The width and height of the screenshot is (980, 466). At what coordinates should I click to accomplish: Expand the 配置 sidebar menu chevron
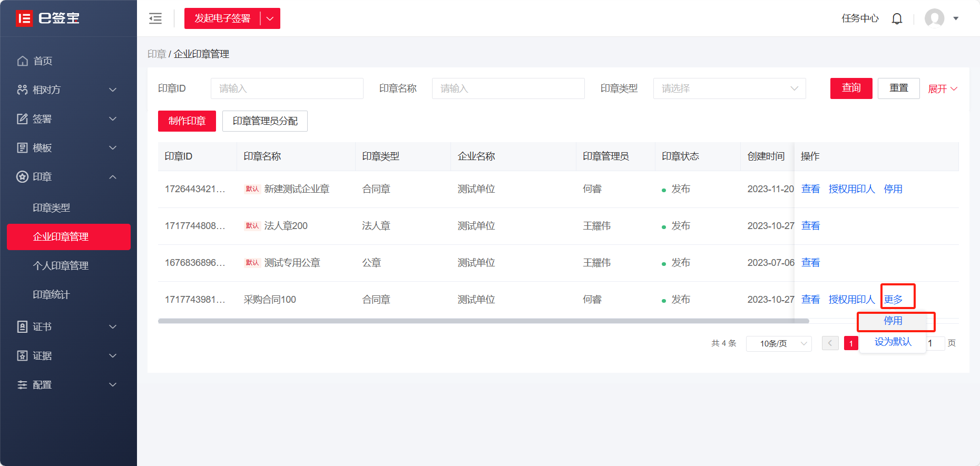coord(113,385)
